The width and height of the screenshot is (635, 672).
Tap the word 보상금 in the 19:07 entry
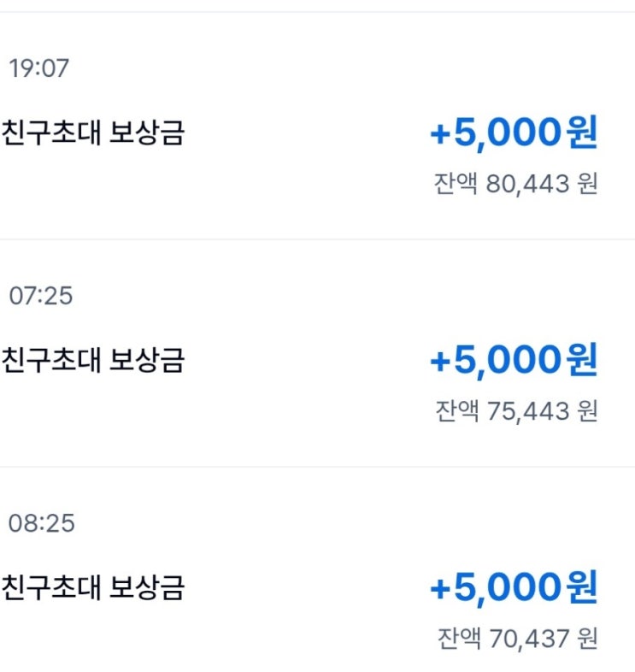coord(147,134)
